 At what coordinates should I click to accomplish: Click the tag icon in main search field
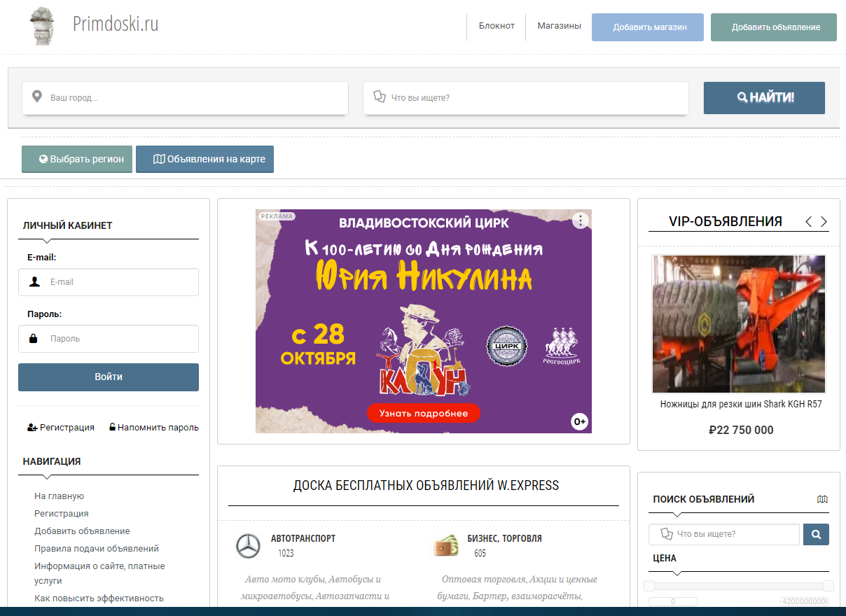[380, 97]
